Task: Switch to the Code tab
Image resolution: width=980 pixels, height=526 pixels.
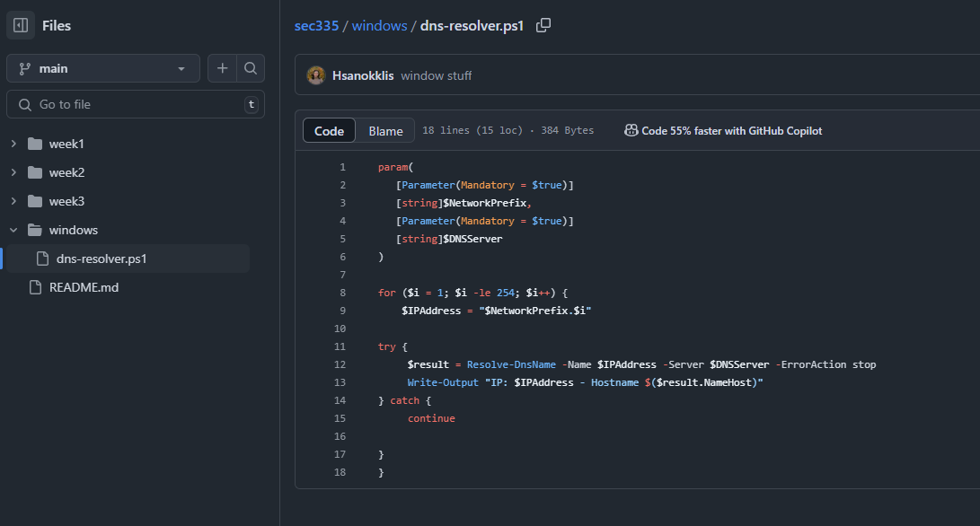Action: click(x=329, y=131)
